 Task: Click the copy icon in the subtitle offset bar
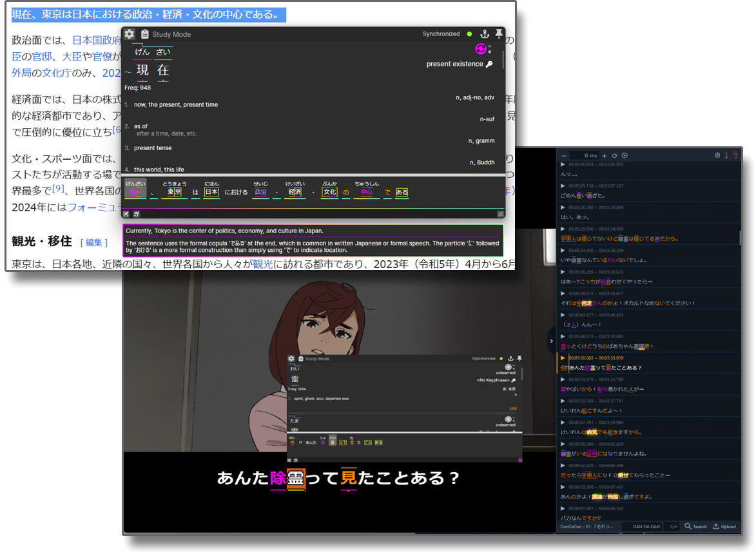717,155
